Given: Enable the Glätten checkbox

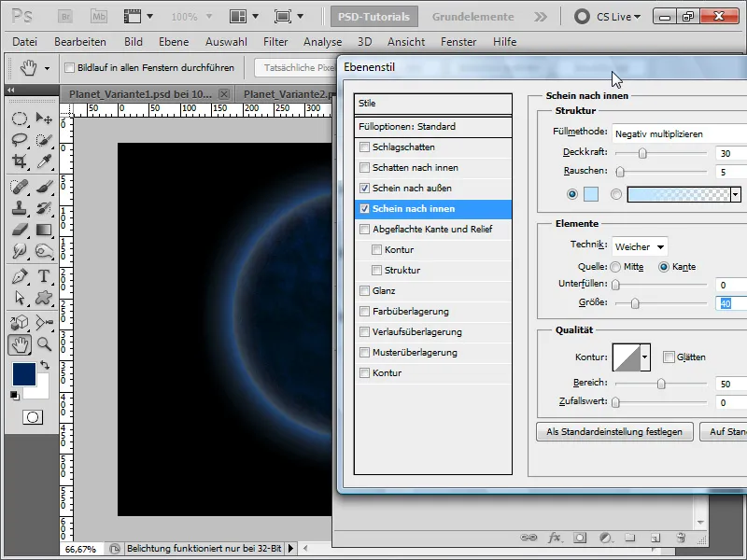Looking at the screenshot, I should 669,357.
